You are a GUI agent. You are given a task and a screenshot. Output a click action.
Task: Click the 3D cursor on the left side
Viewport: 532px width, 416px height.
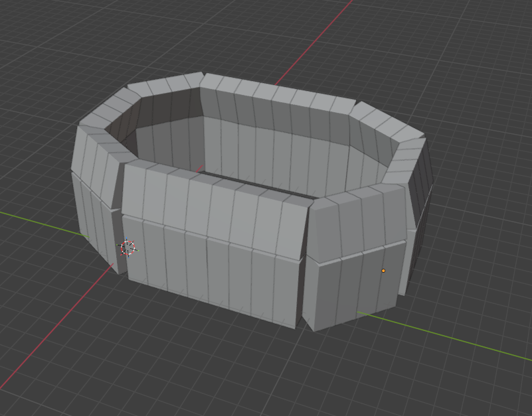tap(128, 248)
